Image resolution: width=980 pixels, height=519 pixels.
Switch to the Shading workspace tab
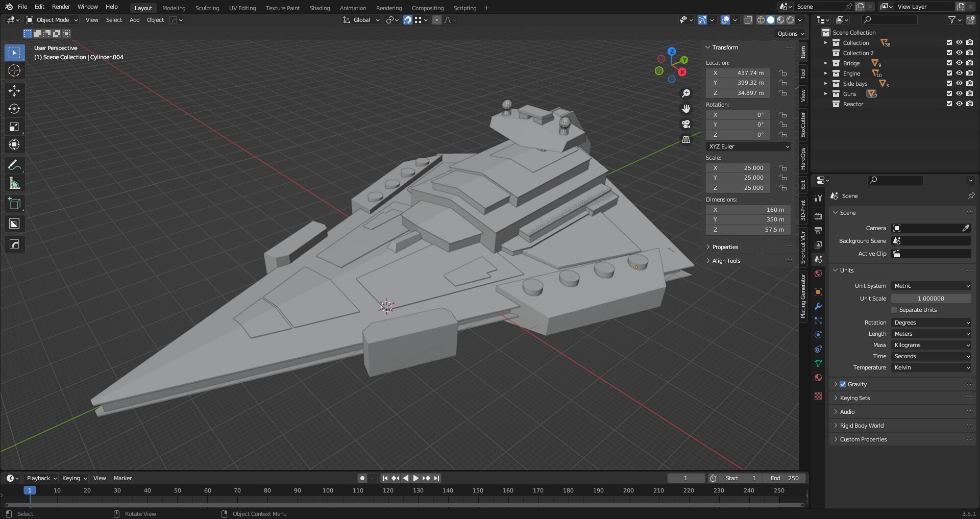tap(320, 8)
